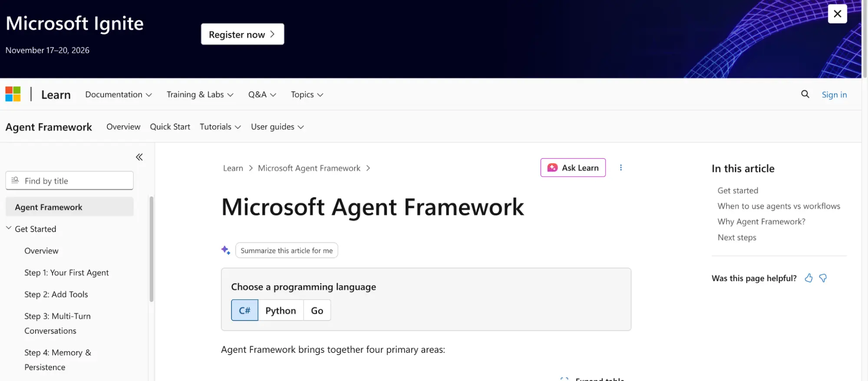This screenshot has height=381, width=868.
Task: Open the Overview tab in Agent Framework nav
Action: (123, 127)
